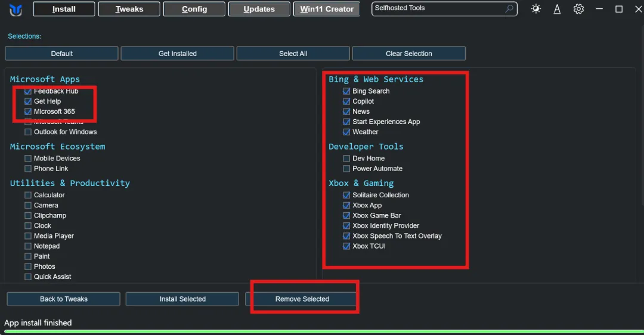Check the Clock checkbox
The width and height of the screenshot is (644, 335).
click(28, 225)
